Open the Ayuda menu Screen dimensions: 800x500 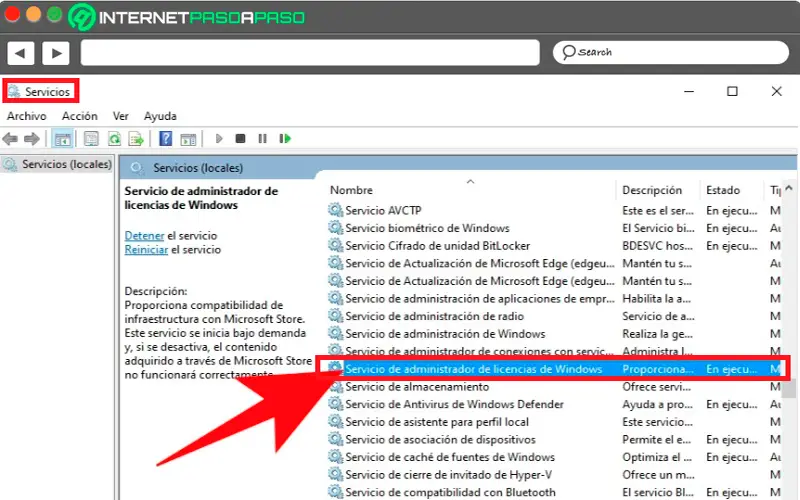[x=160, y=116]
